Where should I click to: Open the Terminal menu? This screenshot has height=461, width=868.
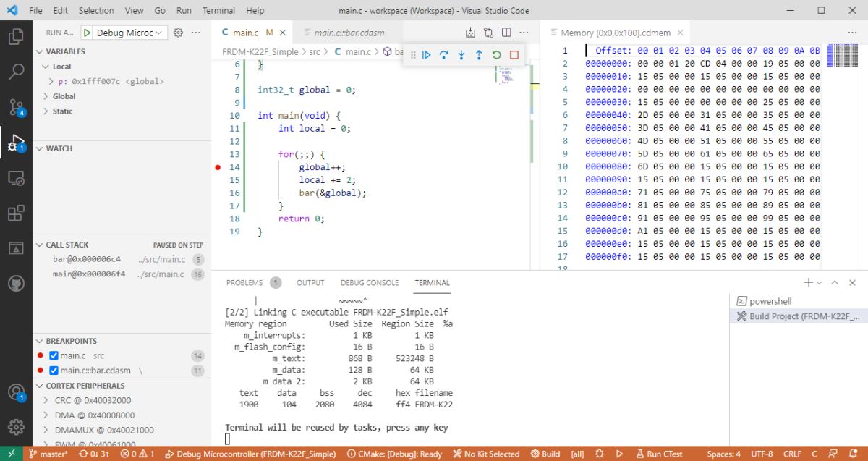[218, 10]
